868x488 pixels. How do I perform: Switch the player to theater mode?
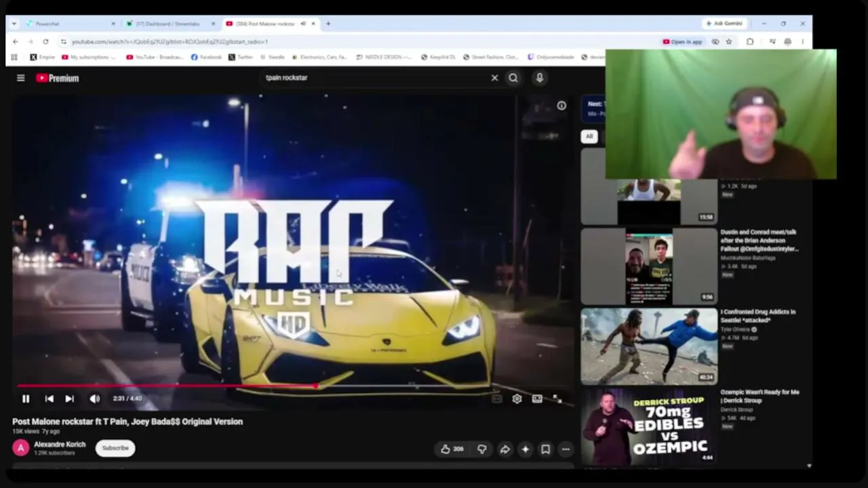coord(537,399)
